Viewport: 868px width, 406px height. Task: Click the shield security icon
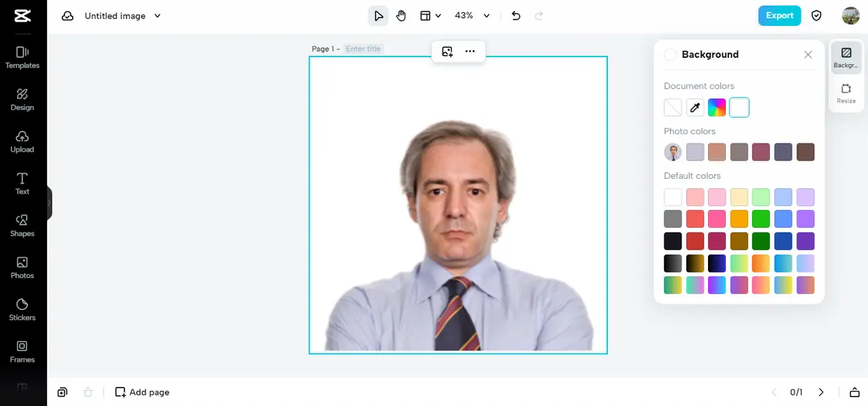816,16
